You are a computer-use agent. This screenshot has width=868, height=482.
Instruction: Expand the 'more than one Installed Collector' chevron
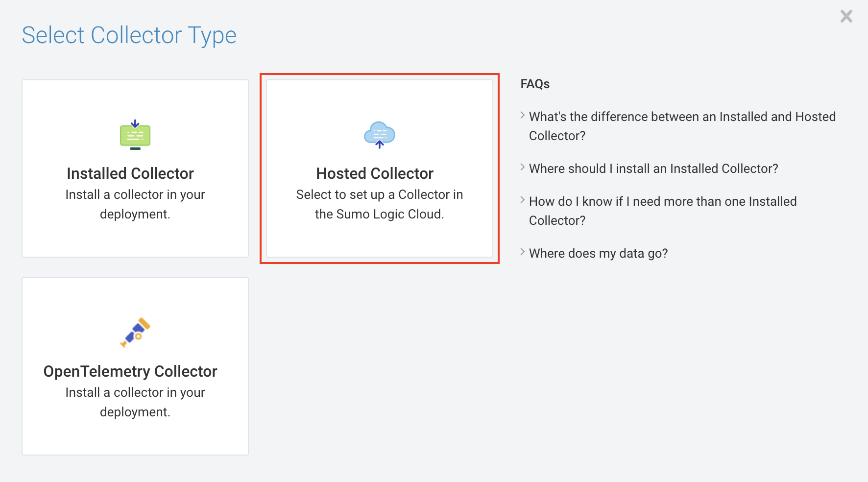pyautogui.click(x=523, y=200)
